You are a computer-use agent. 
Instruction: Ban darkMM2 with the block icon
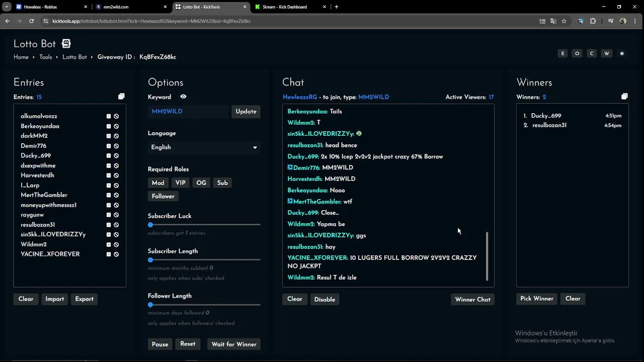[116, 136]
